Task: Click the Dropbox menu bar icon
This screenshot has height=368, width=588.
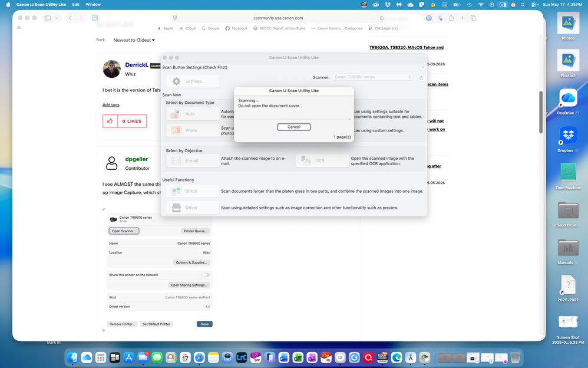Action: pos(388,5)
